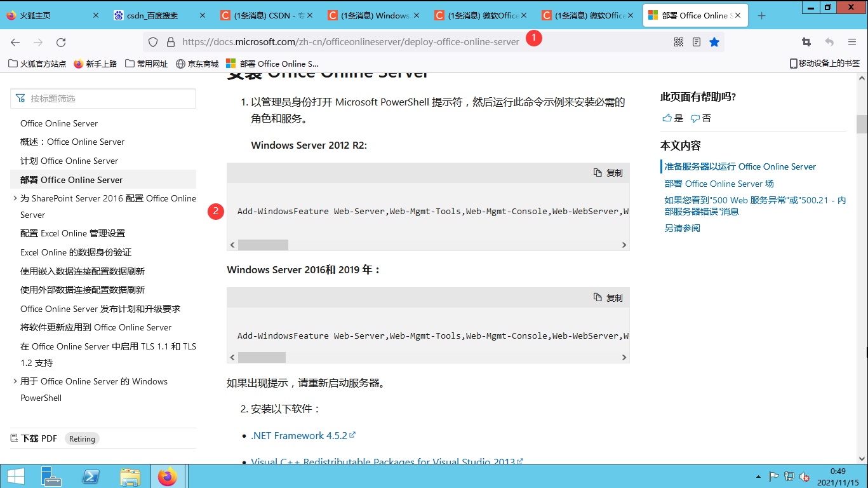Image resolution: width=868 pixels, height=488 pixels.
Task: Click 是 thumbs up for page feedback
Action: coord(672,118)
